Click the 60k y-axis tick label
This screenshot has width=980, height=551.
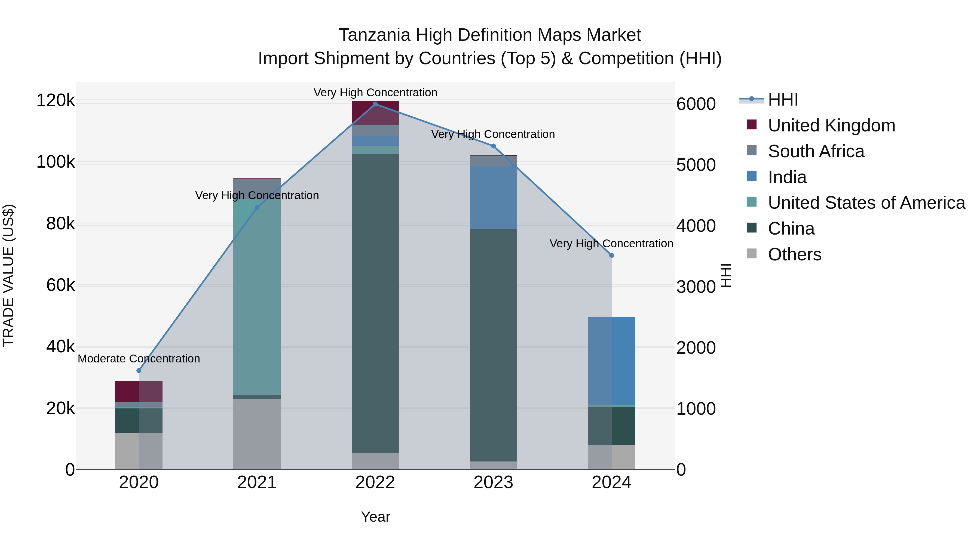[60, 285]
